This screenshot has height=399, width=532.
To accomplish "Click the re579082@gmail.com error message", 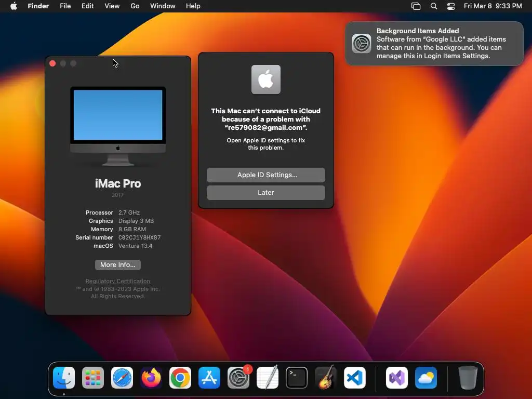I will pos(266,119).
